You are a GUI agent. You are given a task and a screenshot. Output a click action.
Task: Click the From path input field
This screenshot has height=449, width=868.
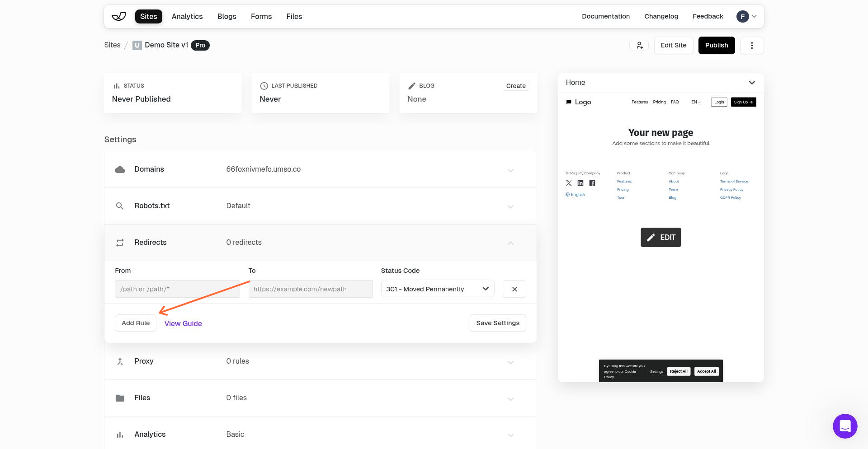[177, 289]
